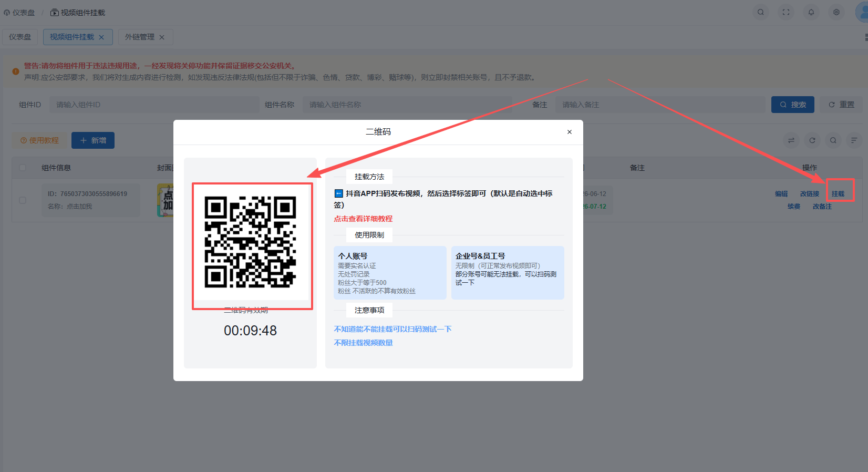Focus the 组件名称 input field
The image size is (868, 472).
pyautogui.click(x=407, y=105)
